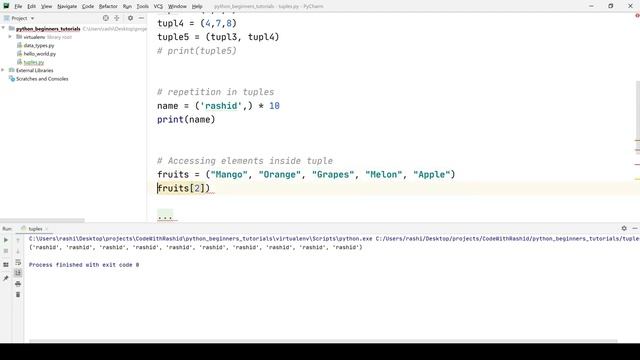Click the restore layout icon in Run panel
The height and width of the screenshot is (360, 640).
tap(6, 264)
